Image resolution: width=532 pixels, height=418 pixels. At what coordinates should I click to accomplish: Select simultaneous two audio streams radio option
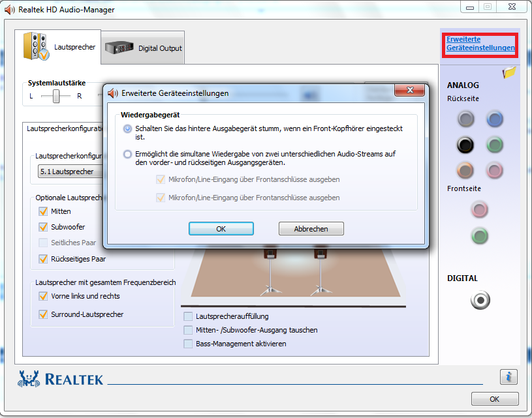point(127,155)
